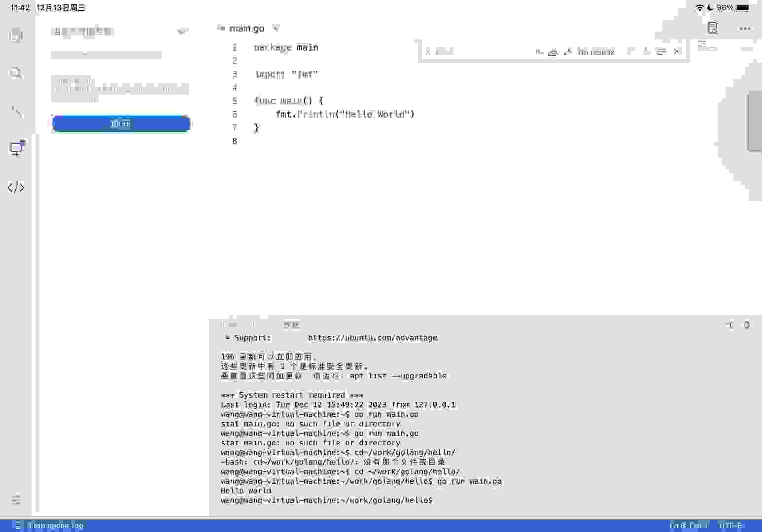Image resolution: width=762 pixels, height=532 pixels.
Task: Select the terminal tab in bottom panel
Action: tap(291, 325)
